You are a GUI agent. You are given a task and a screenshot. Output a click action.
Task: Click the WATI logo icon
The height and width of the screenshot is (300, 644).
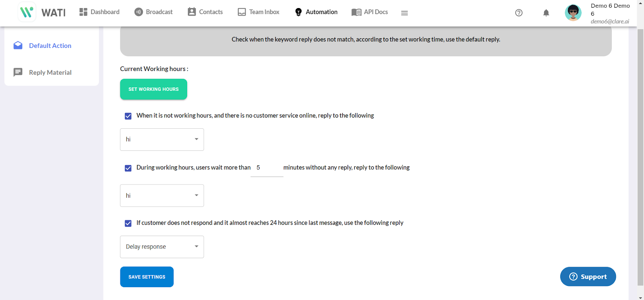pyautogui.click(x=27, y=12)
